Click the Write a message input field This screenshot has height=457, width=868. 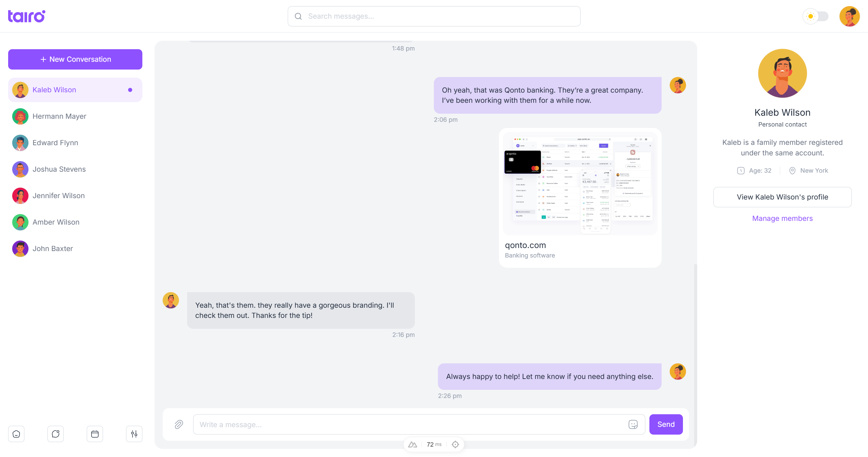coord(407,424)
